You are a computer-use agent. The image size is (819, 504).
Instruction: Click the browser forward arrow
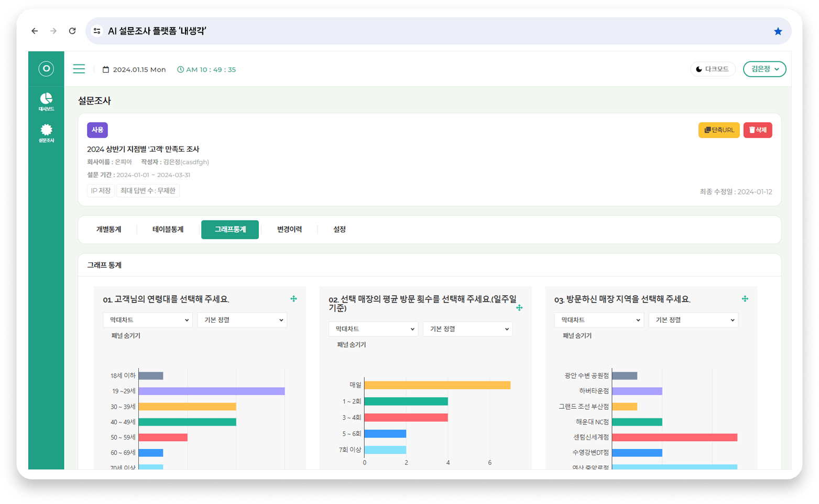point(53,31)
